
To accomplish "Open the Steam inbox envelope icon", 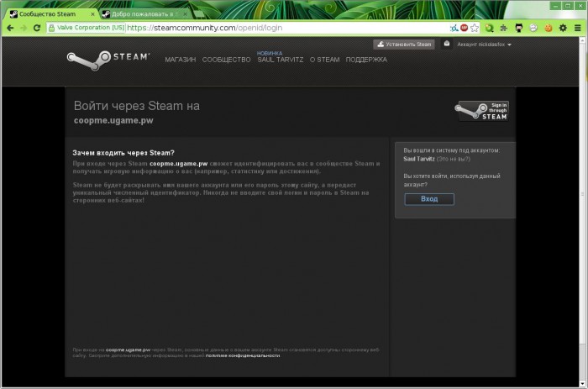I will 446,44.
